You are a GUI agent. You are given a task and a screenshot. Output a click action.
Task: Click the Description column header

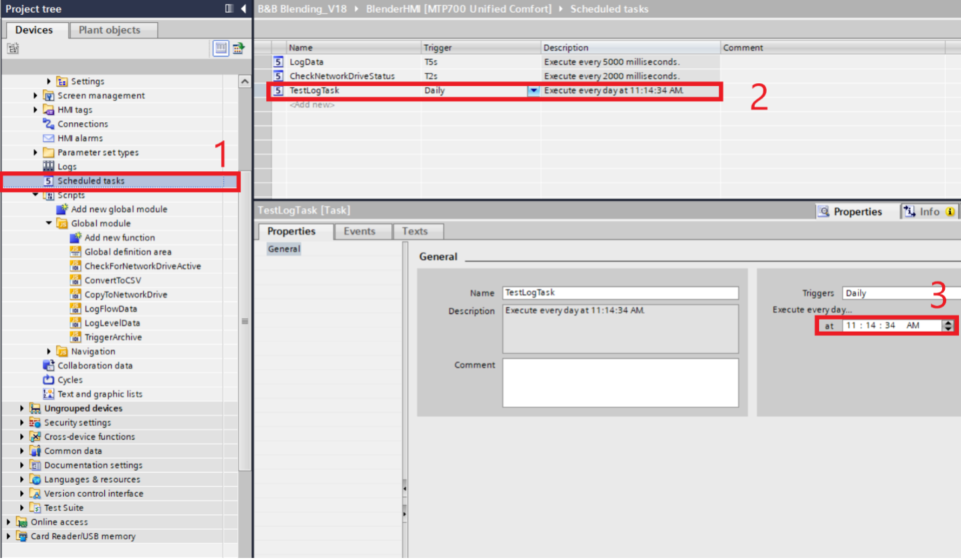tap(630, 48)
